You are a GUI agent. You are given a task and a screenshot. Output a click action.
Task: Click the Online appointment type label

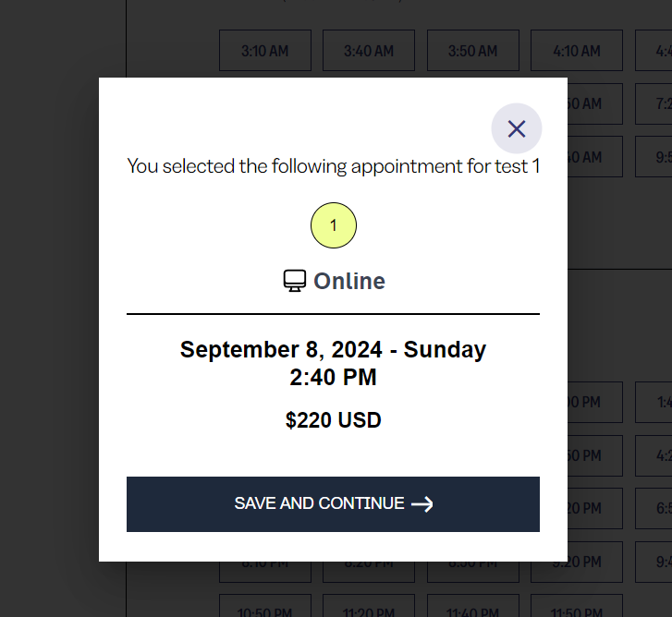tap(348, 281)
